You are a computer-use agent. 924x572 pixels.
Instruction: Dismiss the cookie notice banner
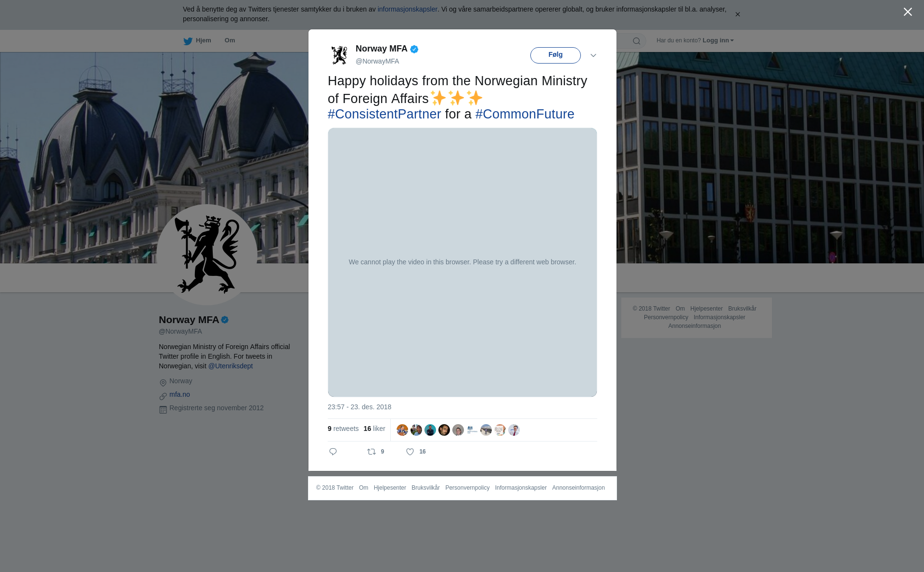pos(737,14)
